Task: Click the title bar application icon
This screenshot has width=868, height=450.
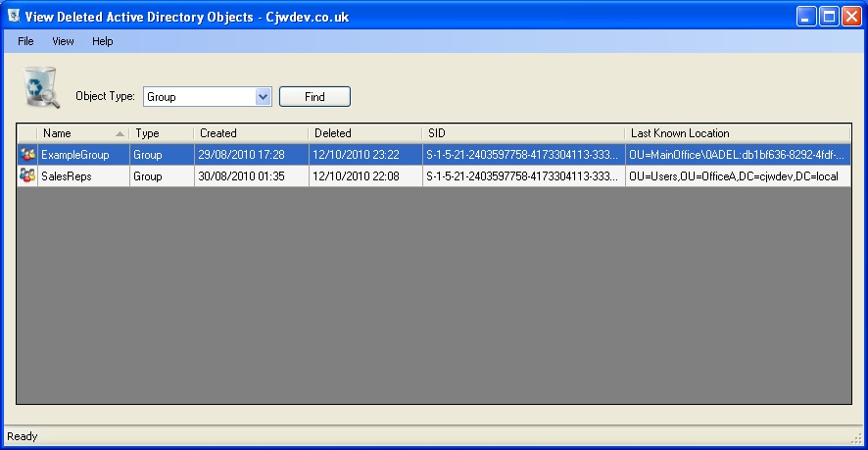Action: pyautogui.click(x=14, y=17)
